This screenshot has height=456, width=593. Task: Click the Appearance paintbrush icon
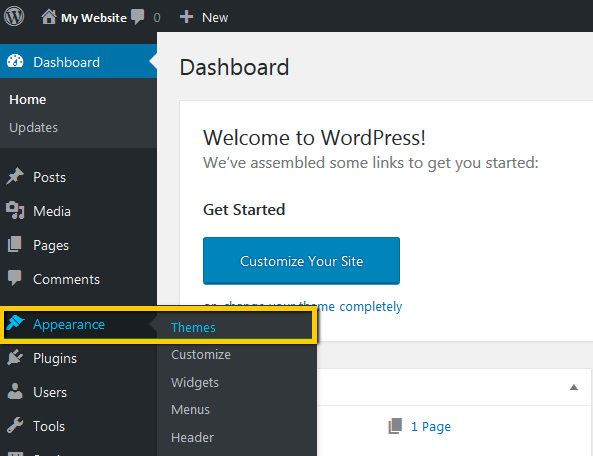(15, 323)
